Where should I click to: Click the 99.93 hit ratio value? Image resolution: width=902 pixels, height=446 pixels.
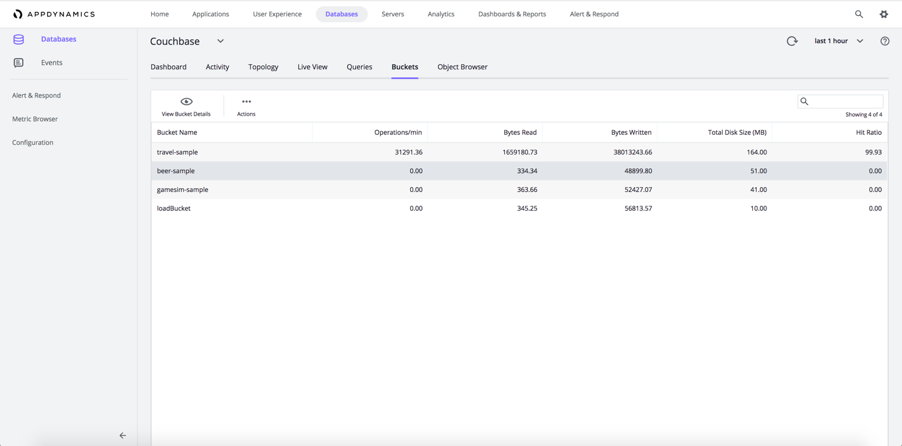(874, 152)
